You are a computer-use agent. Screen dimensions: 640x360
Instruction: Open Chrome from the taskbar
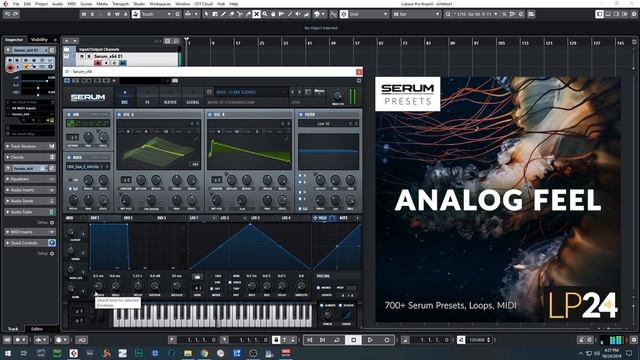pos(204,353)
